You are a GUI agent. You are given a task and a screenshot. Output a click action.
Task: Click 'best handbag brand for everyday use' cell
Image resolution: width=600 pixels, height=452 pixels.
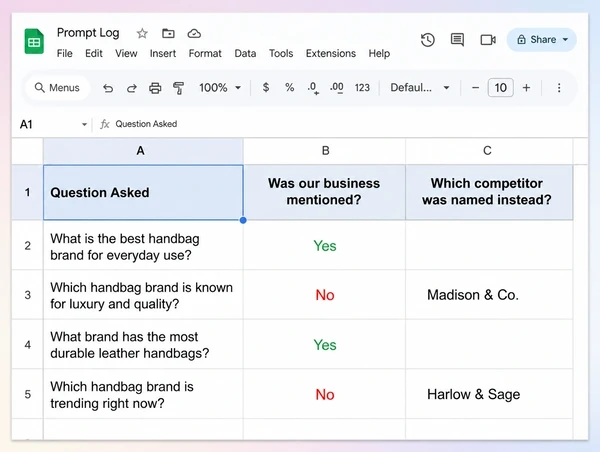coord(143,245)
